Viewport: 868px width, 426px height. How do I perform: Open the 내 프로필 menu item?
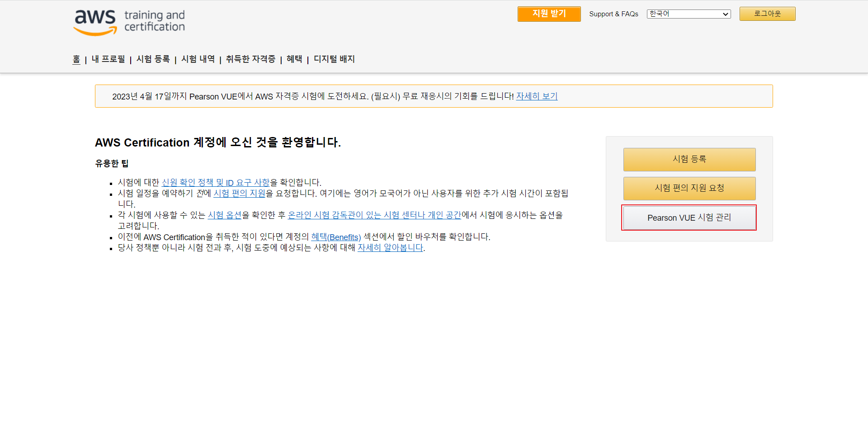click(108, 59)
